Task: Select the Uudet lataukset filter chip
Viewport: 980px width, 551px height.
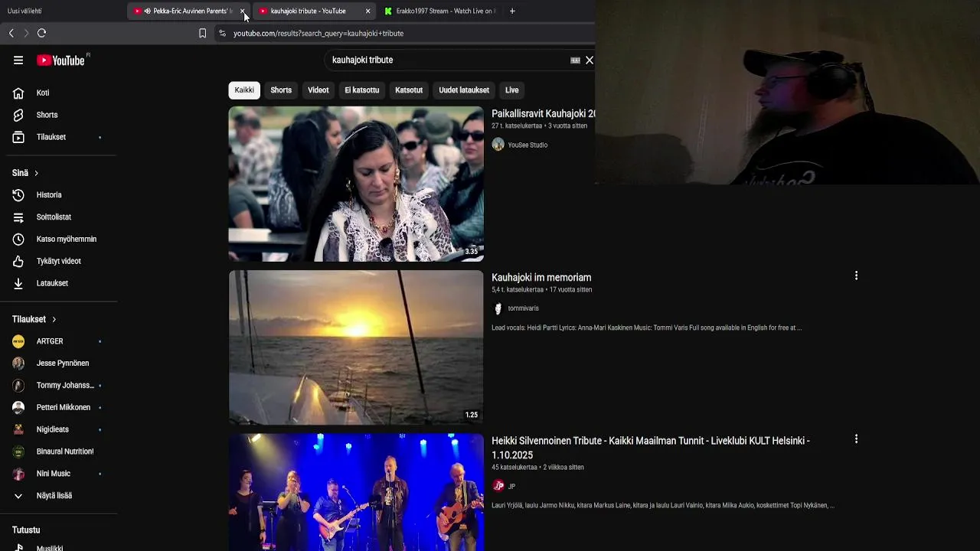Action: 464,90
